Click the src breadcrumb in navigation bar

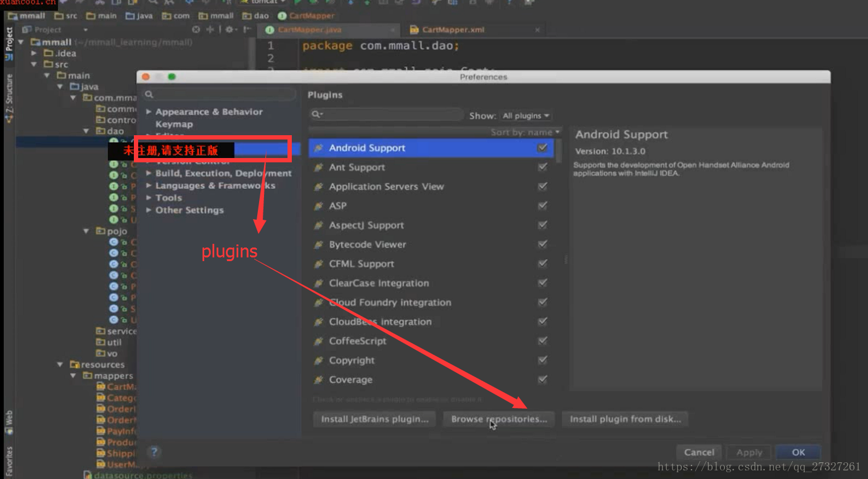pos(67,15)
